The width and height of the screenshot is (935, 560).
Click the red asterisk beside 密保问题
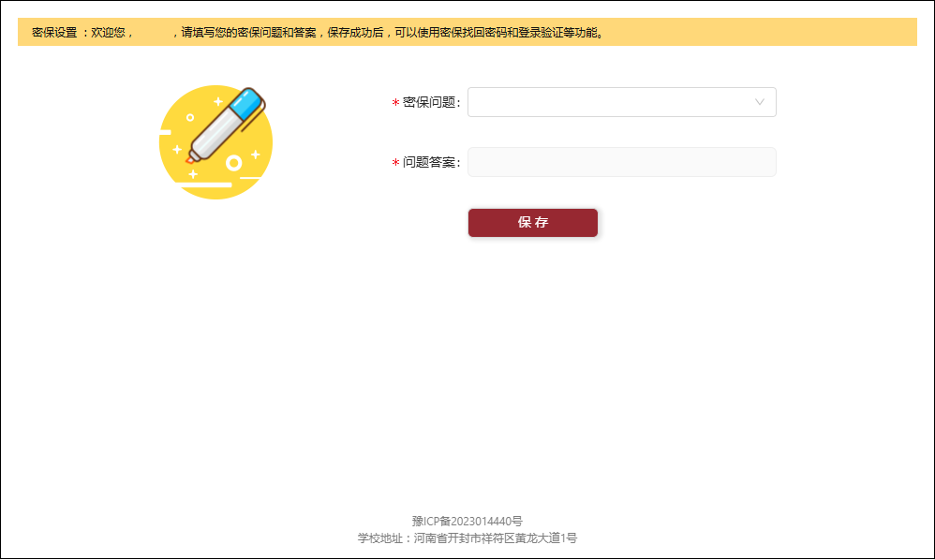395,103
